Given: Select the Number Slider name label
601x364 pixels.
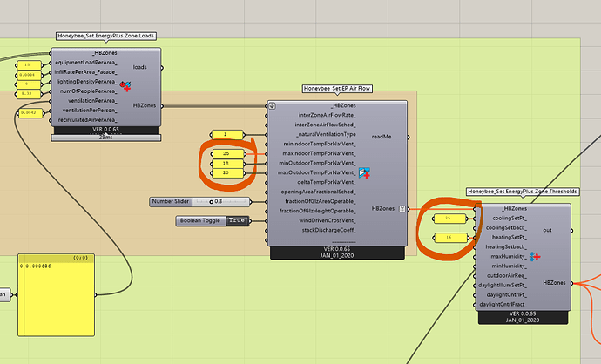Looking at the screenshot, I should [x=170, y=201].
